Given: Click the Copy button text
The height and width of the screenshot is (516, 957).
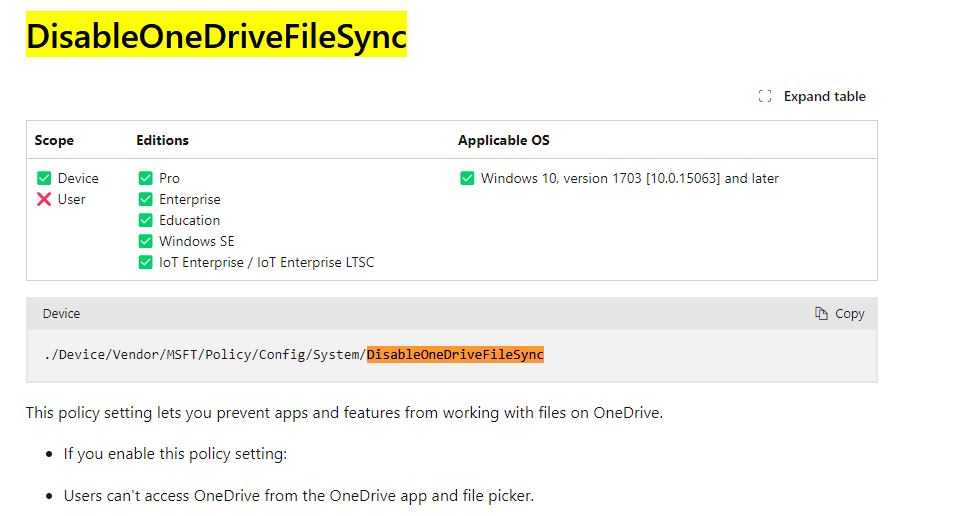Looking at the screenshot, I should click(850, 314).
